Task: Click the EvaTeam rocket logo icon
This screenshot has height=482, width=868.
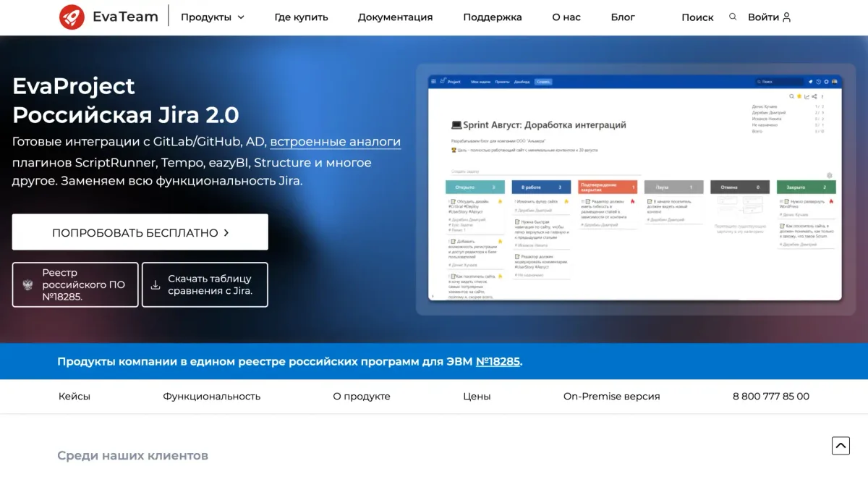Action: click(72, 17)
